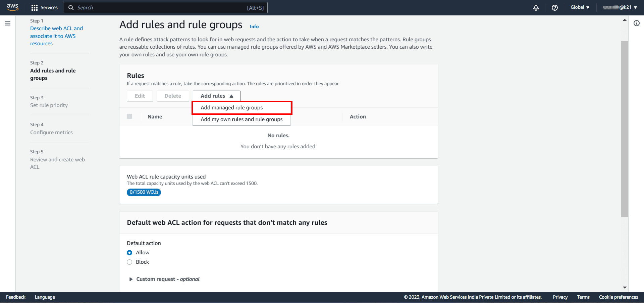The image size is (644, 303).
Task: Open the help question mark icon
Action: (555, 8)
